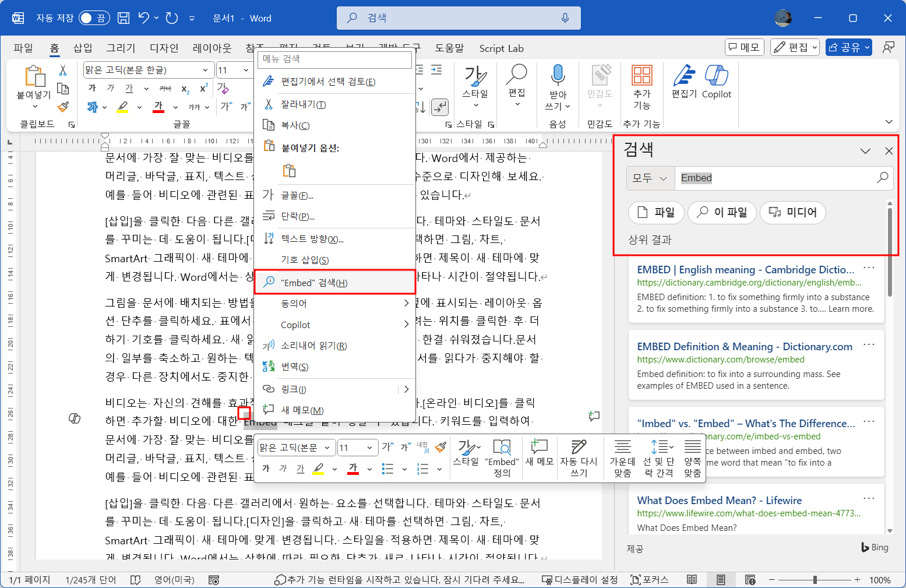The width and height of the screenshot is (906, 588).
Task: Click the 스타일 styles icon in the ribbon
Action: click(475, 76)
